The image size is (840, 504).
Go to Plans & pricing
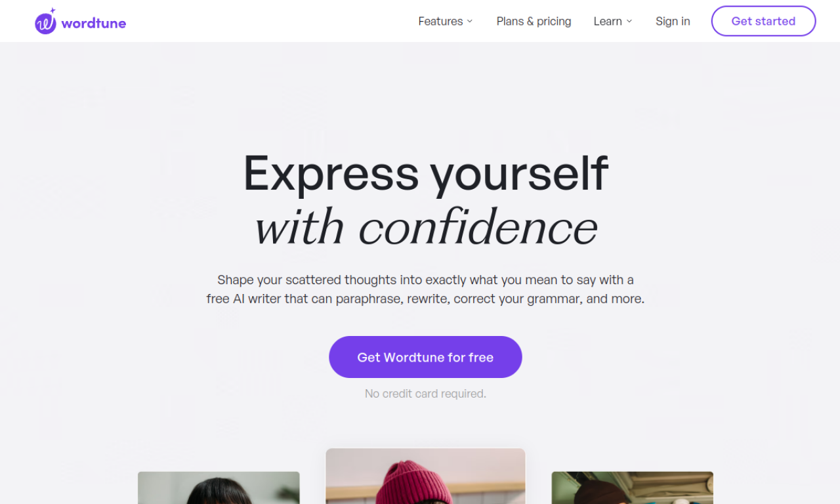534,21
